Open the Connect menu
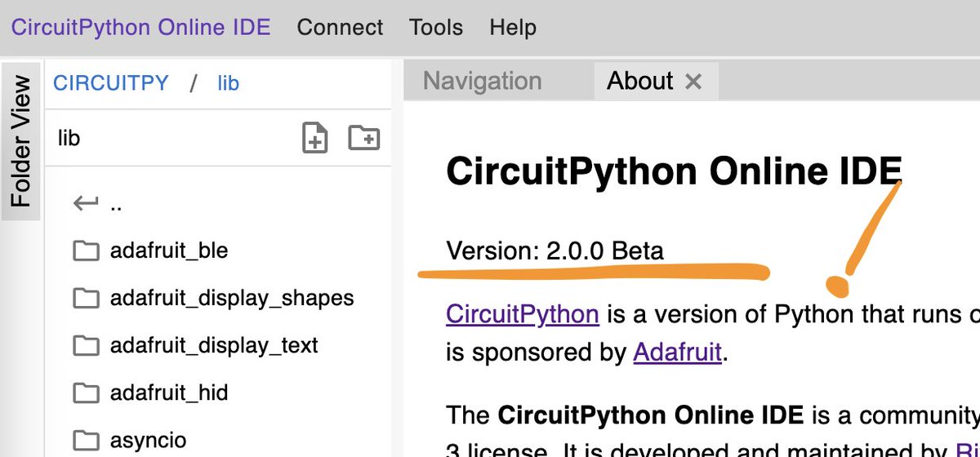980x457 pixels. pos(340,27)
